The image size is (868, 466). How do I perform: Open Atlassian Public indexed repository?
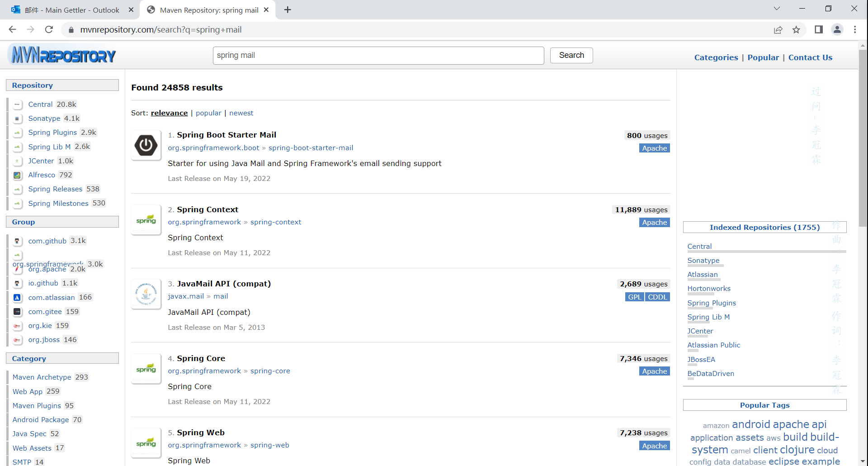714,345
